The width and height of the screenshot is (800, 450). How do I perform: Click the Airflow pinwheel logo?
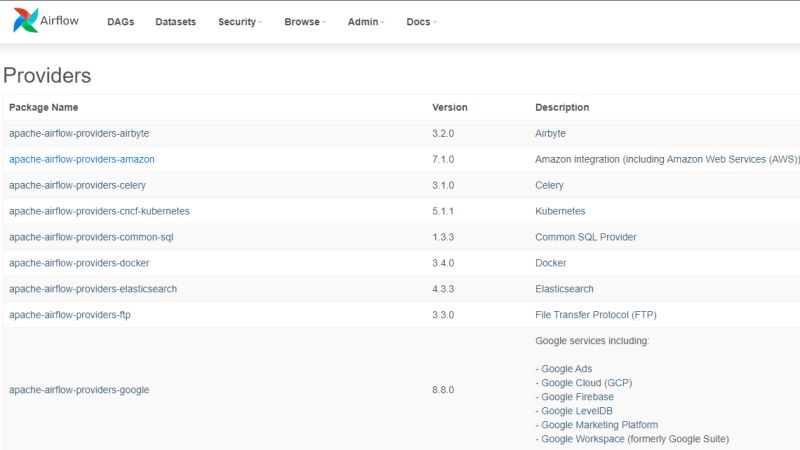pyautogui.click(x=26, y=20)
